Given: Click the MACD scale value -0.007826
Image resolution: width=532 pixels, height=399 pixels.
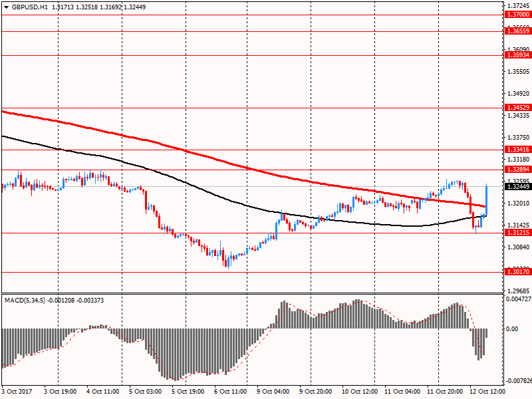Looking at the screenshot, I should click(519, 381).
